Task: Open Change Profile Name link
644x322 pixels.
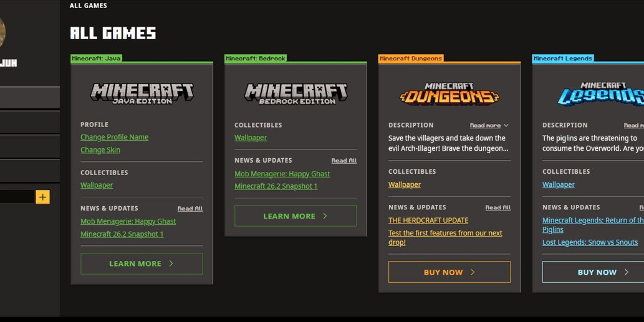Action: point(115,137)
